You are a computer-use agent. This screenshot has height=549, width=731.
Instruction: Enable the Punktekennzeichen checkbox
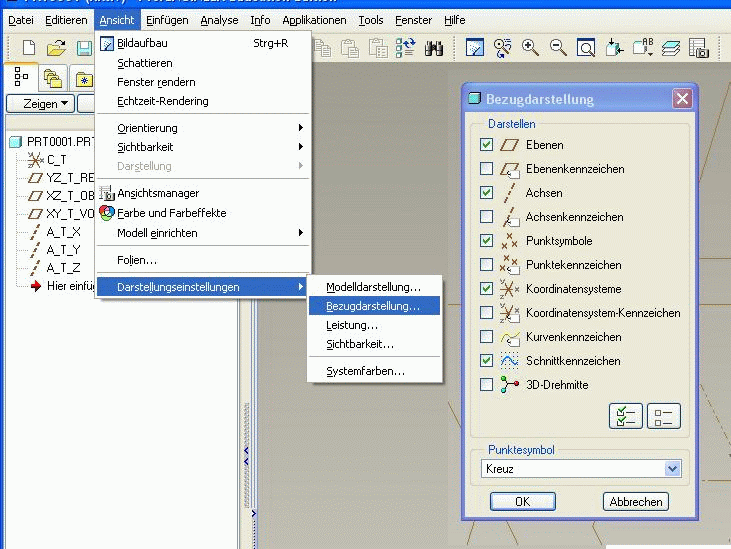(x=486, y=264)
